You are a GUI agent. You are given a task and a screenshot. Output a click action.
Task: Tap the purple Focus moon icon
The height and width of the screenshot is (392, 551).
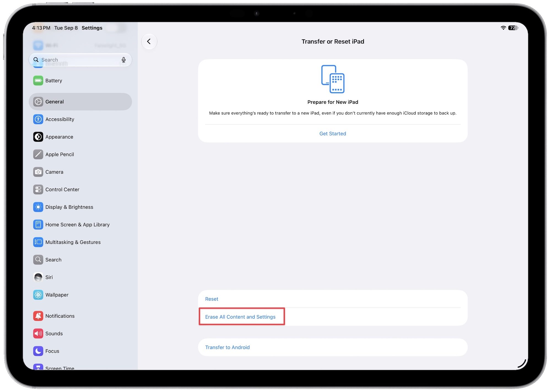coord(38,351)
